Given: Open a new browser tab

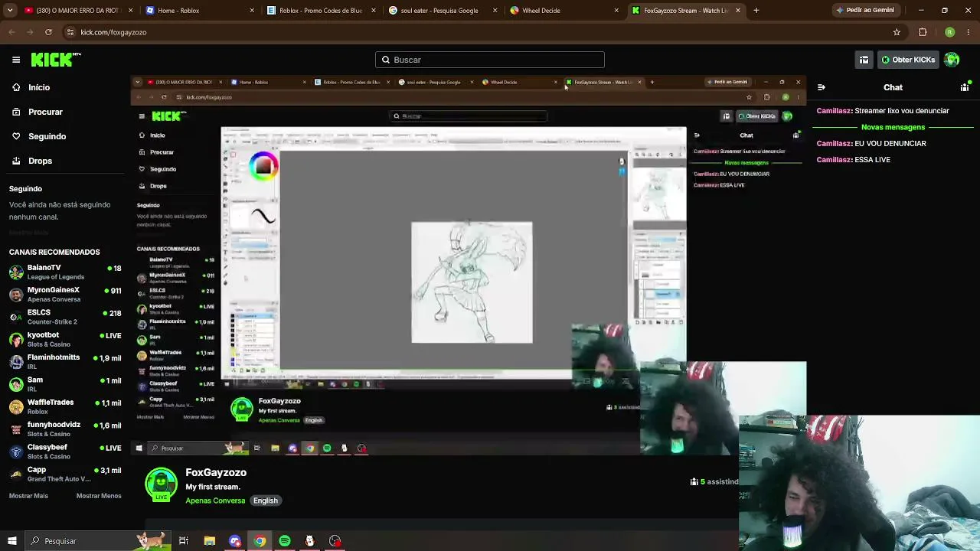Looking at the screenshot, I should pyautogui.click(x=756, y=11).
